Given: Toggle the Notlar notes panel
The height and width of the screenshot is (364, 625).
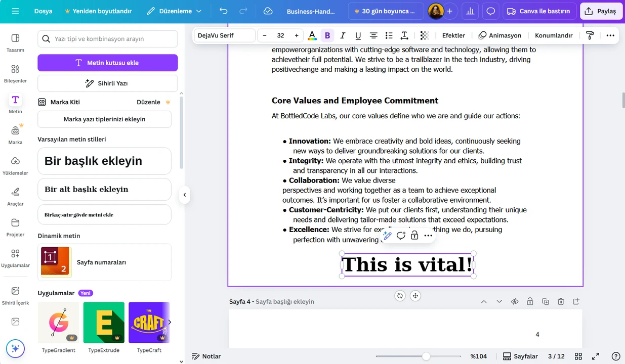Looking at the screenshot, I should point(206,356).
